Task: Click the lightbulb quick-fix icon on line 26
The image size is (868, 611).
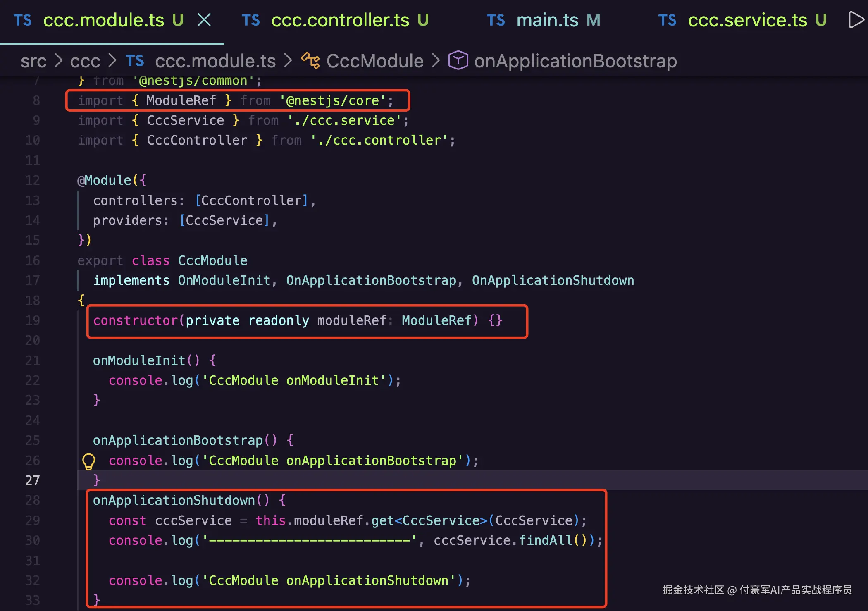Action: [x=88, y=461]
